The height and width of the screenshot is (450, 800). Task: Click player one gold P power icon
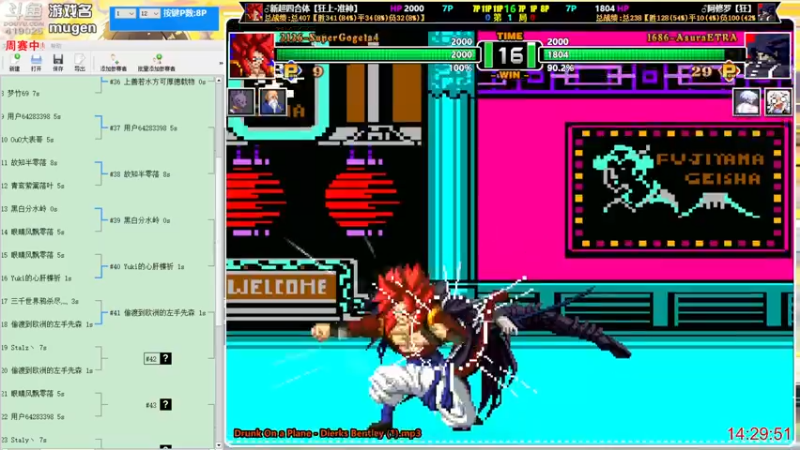point(291,71)
